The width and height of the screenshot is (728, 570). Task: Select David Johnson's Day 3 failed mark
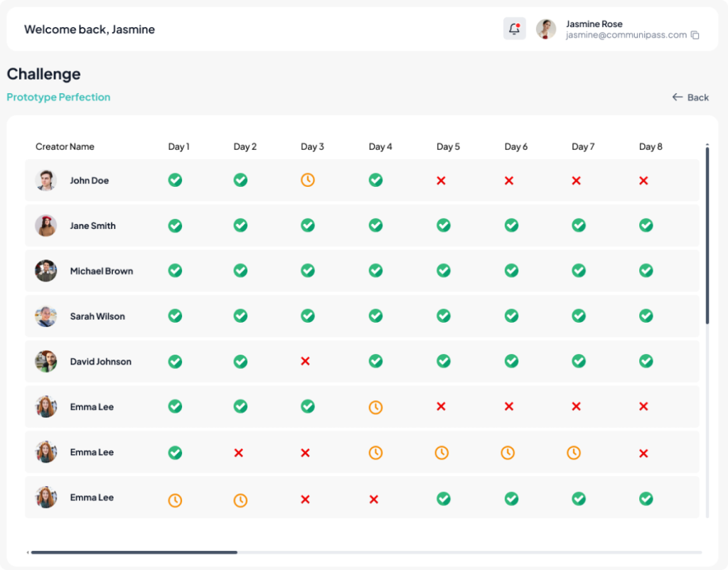coord(306,362)
